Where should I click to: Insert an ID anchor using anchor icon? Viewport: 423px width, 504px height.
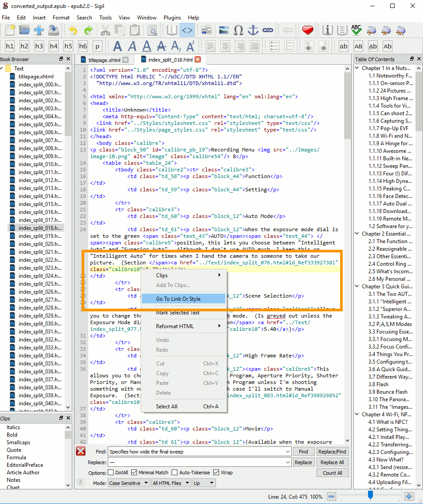[x=253, y=30]
